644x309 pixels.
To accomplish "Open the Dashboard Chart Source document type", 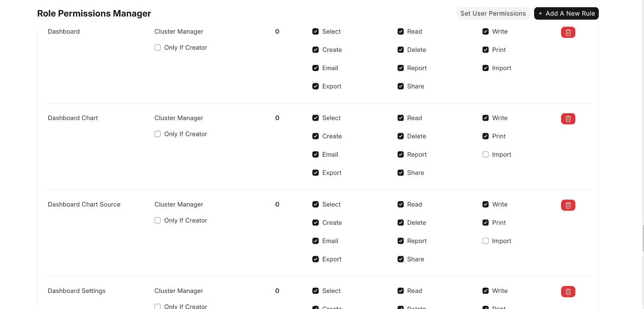I will (84, 204).
